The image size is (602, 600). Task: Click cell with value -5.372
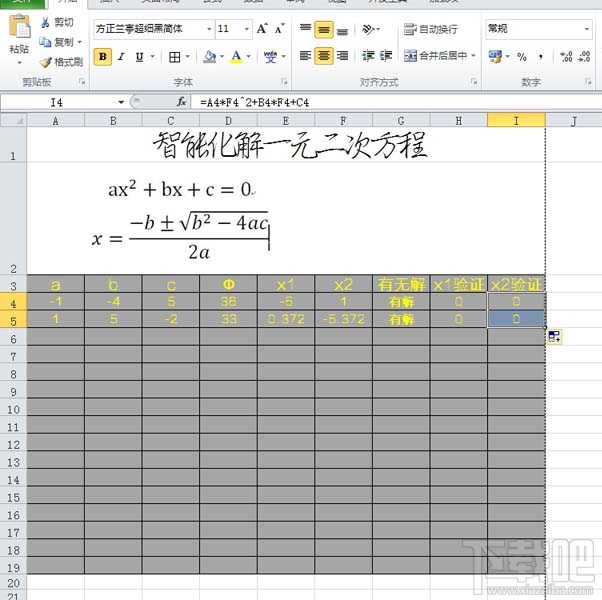344,319
